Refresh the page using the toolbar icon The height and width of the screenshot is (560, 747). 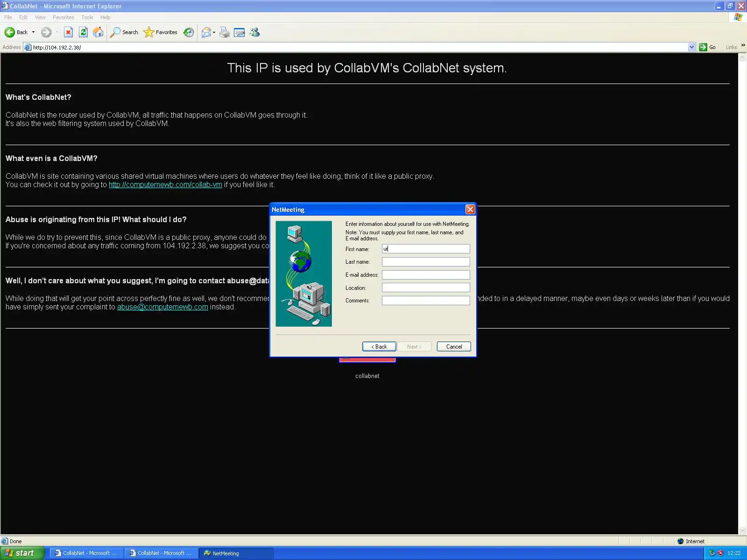(x=83, y=32)
